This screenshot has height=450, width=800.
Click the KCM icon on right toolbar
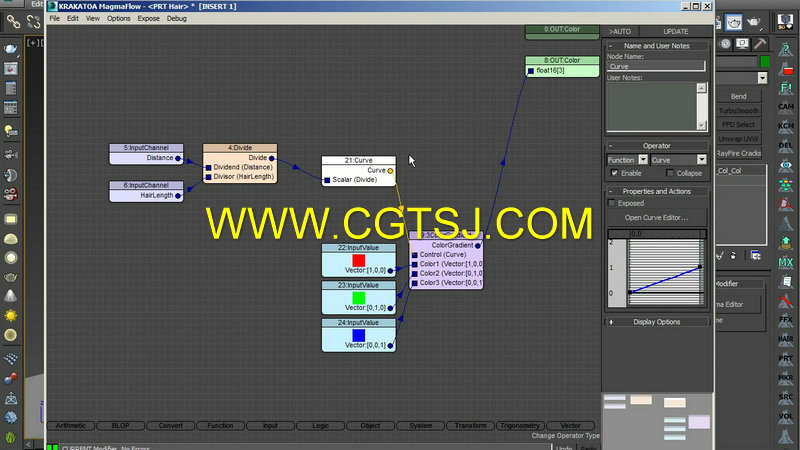click(786, 126)
